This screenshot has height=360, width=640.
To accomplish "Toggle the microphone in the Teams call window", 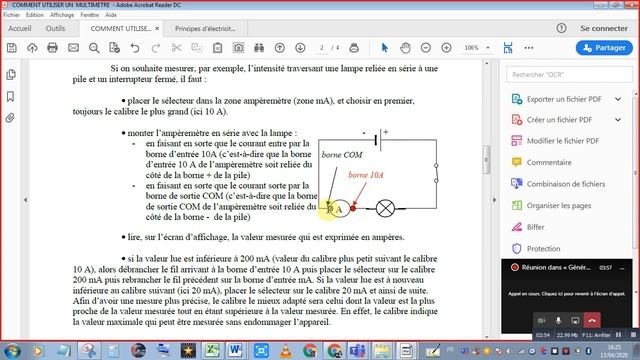I will tap(558, 320).
